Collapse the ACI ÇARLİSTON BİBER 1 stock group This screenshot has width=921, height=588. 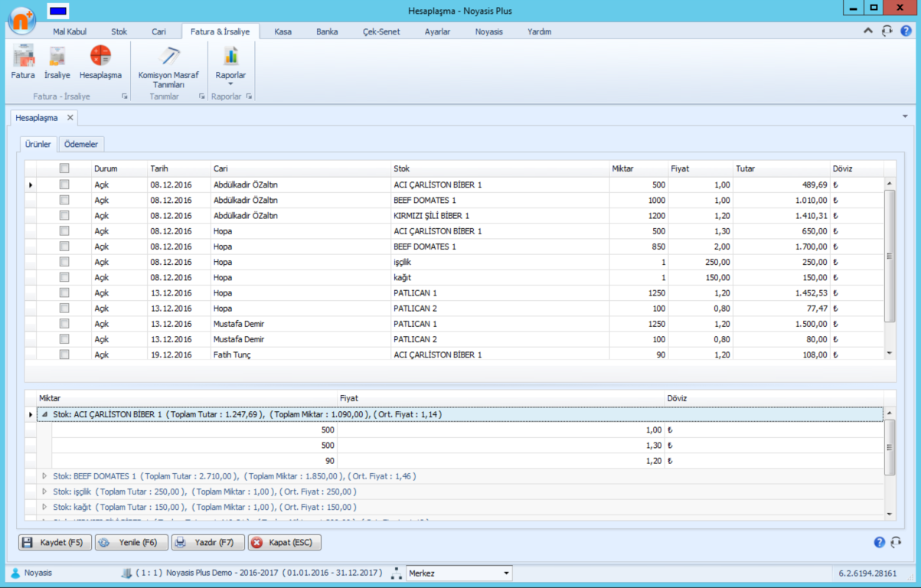(44, 414)
